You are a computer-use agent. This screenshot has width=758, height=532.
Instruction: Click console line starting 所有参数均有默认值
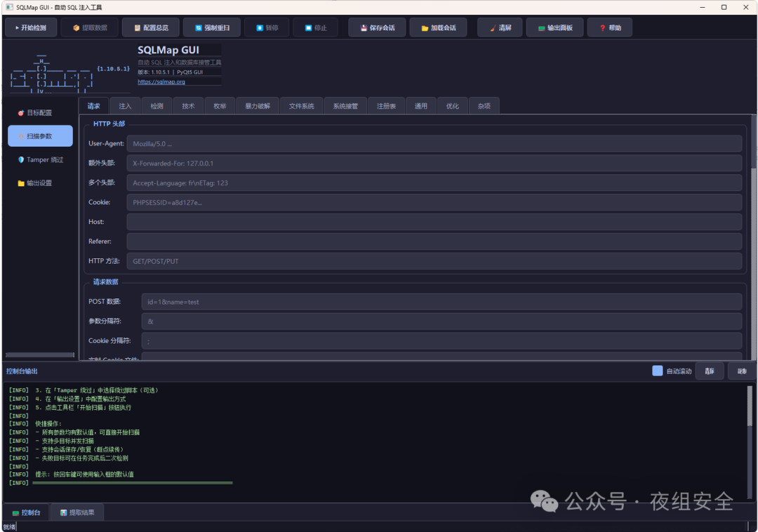click(x=91, y=432)
